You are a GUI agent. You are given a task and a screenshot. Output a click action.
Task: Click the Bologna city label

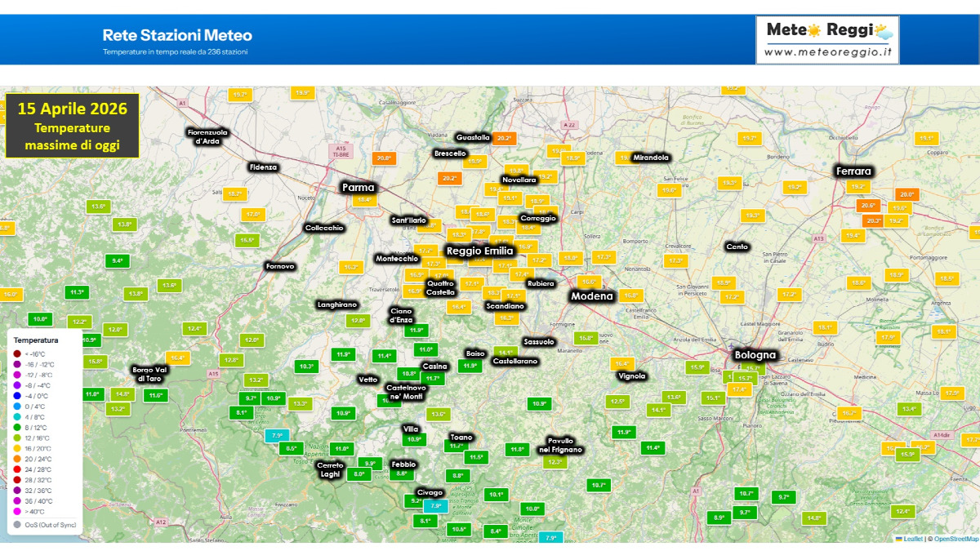[x=755, y=355]
